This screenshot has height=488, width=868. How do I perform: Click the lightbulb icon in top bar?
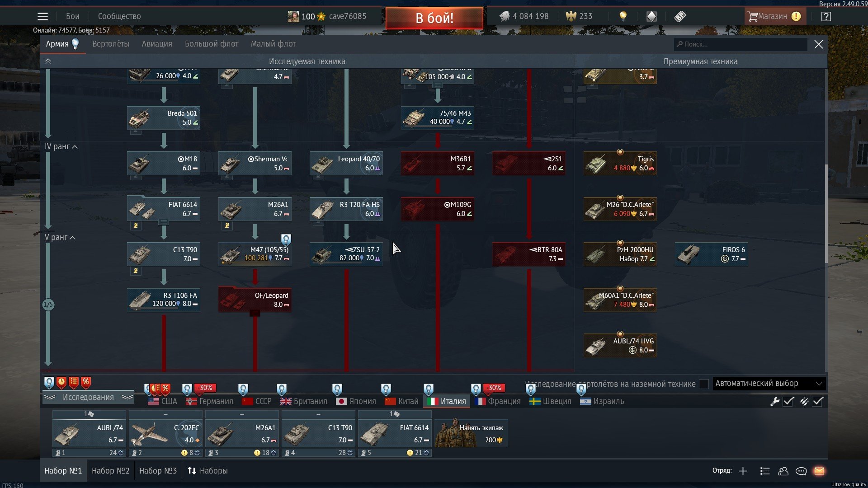623,17
